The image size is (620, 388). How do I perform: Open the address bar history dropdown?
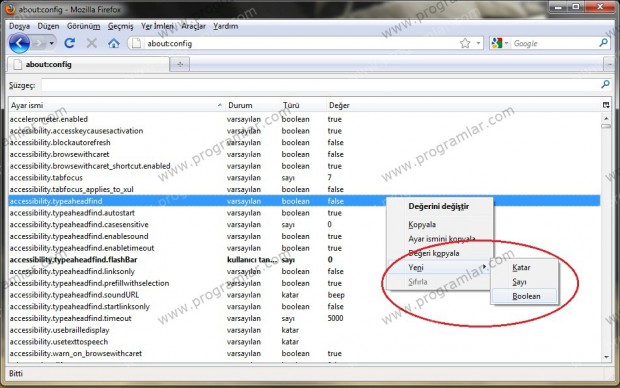pyautogui.click(x=478, y=43)
